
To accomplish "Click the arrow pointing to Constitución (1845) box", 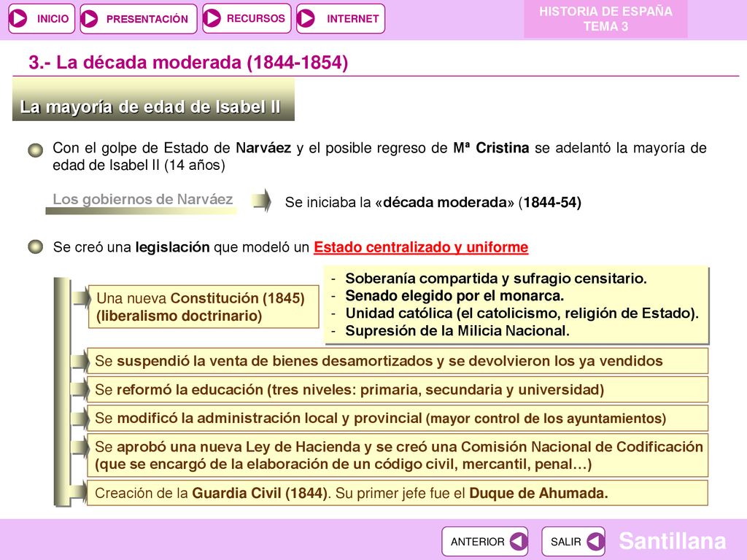I will (x=81, y=298).
